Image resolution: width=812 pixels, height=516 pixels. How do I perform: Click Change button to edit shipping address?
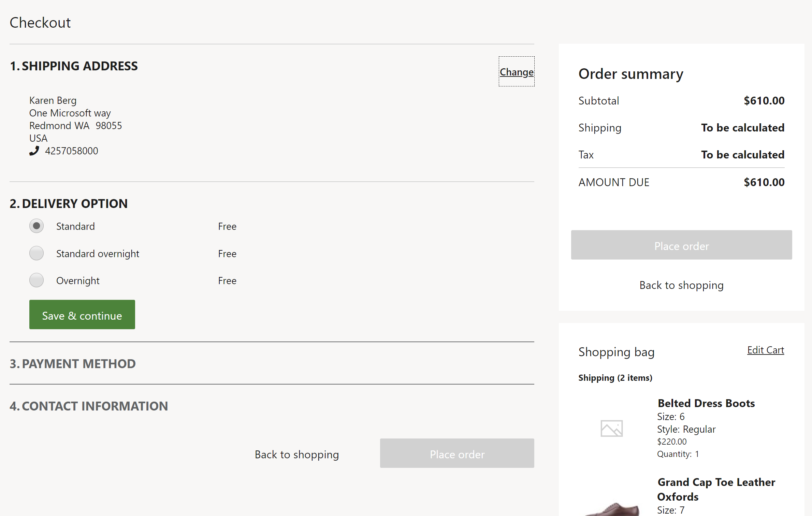pos(516,72)
